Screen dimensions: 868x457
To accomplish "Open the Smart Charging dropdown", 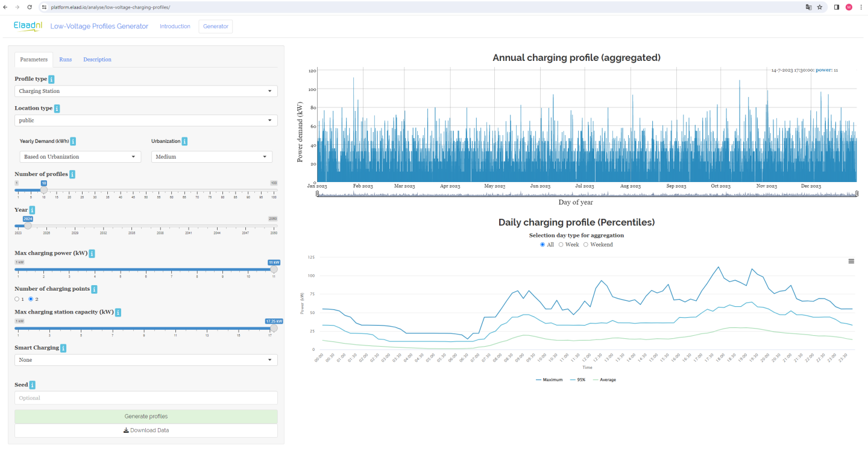I will pos(146,360).
